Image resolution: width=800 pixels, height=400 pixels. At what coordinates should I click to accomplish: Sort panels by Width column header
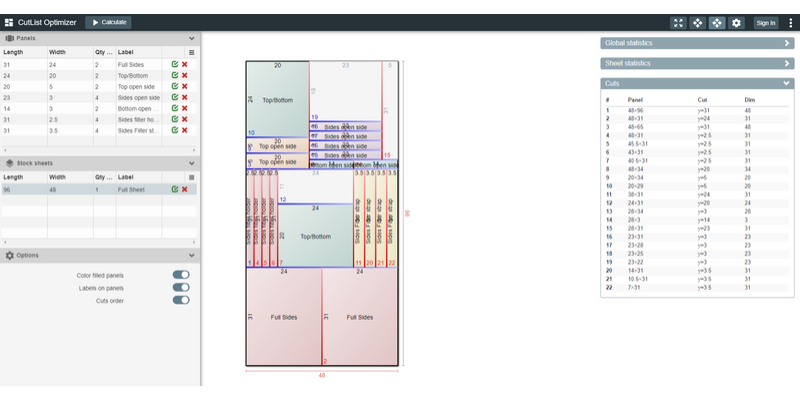(x=70, y=53)
